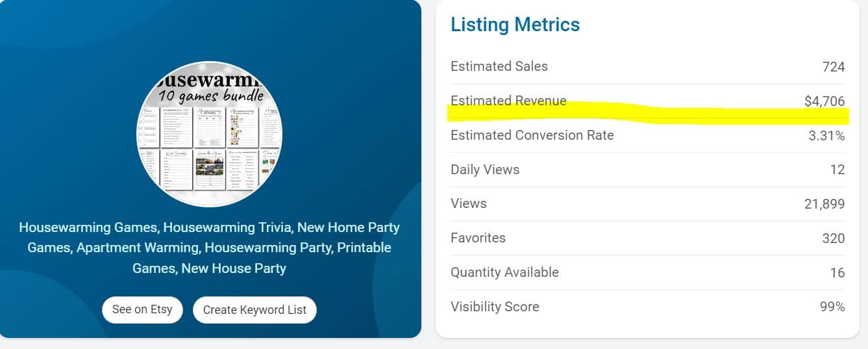Click the listing title text beginning Housewarming Games

point(209,248)
